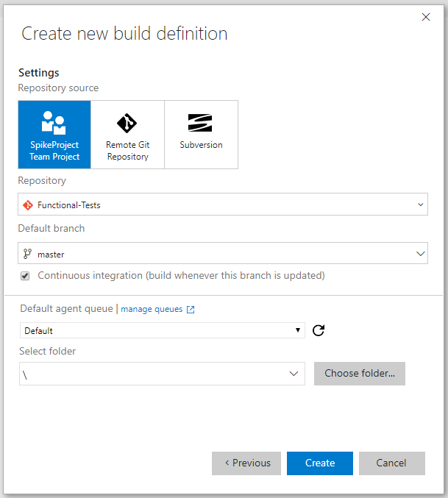Click the Choose folder button

click(360, 373)
